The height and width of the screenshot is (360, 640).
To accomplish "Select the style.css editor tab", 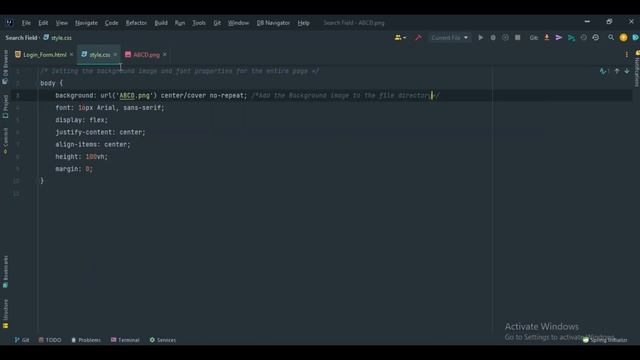I will (100, 55).
